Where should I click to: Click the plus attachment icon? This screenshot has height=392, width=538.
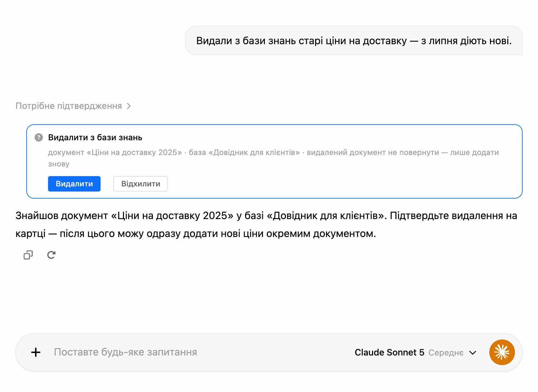(x=36, y=352)
